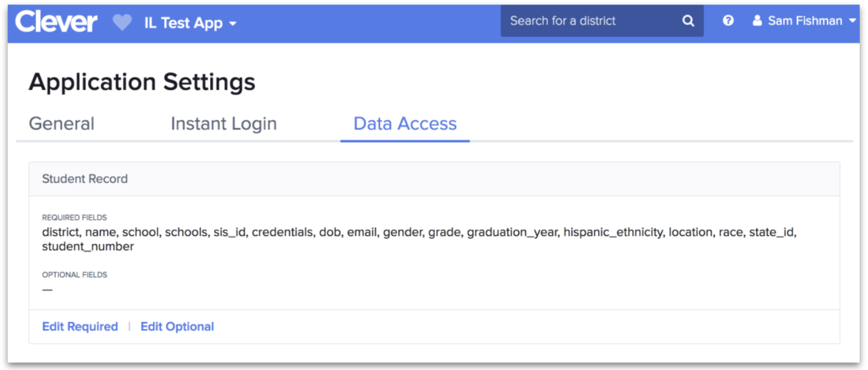Select the Data Access tab

click(x=405, y=124)
